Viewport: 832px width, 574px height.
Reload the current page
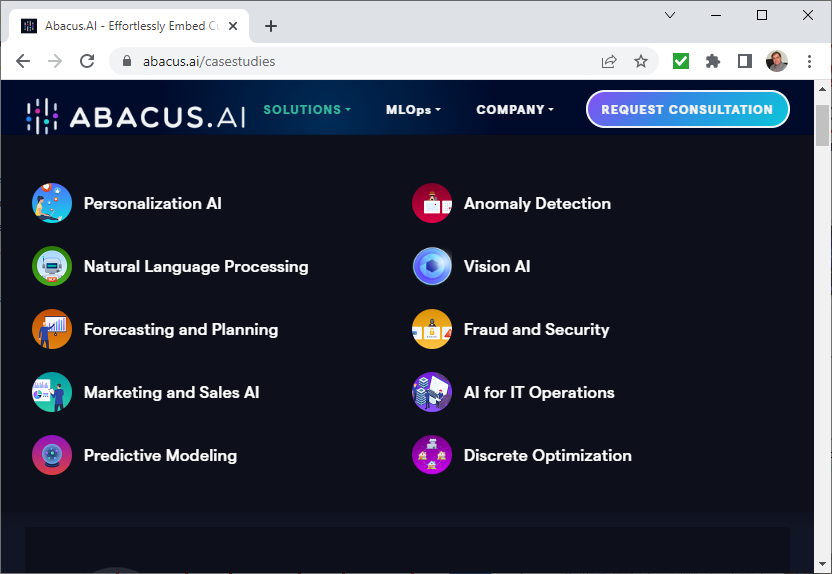pyautogui.click(x=87, y=62)
